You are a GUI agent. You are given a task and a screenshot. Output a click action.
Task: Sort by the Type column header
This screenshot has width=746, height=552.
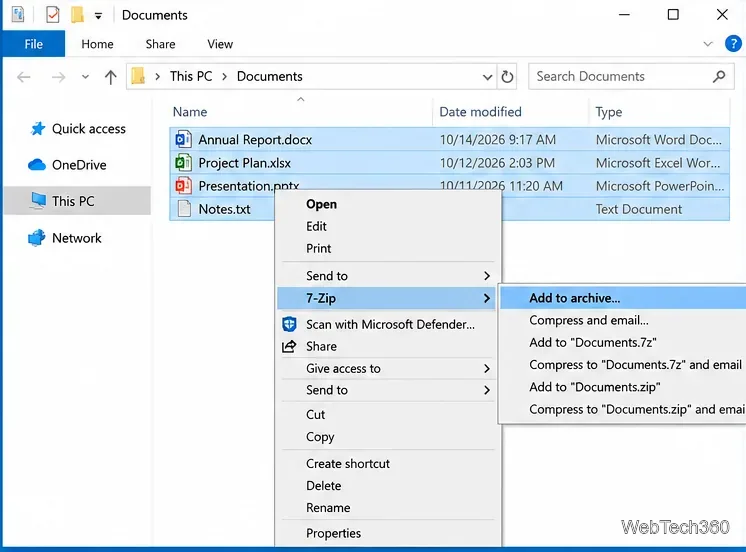tap(659, 112)
